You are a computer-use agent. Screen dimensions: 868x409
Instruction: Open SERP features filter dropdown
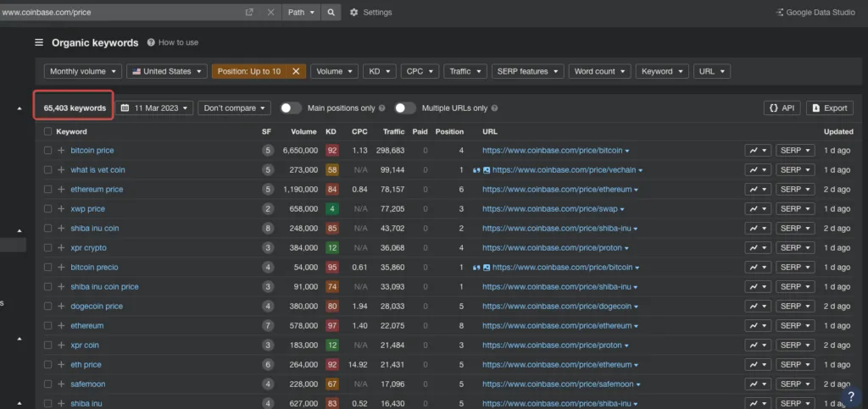[527, 71]
